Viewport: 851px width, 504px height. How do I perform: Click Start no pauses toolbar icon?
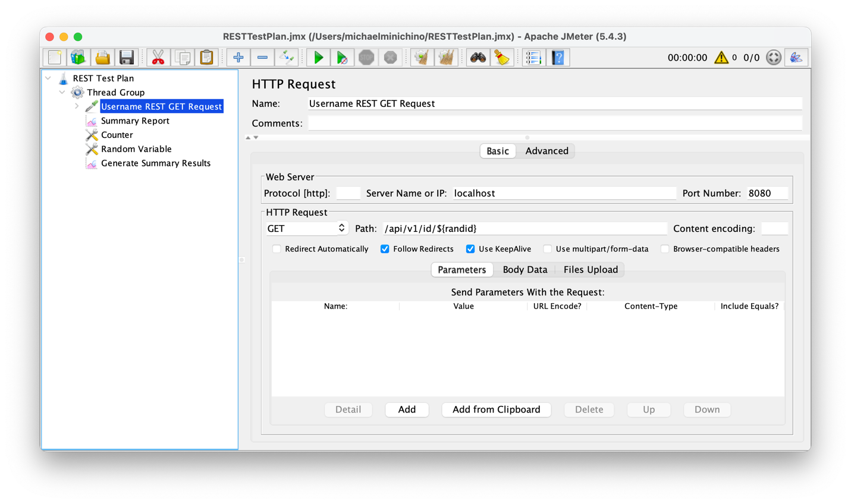[x=342, y=58]
